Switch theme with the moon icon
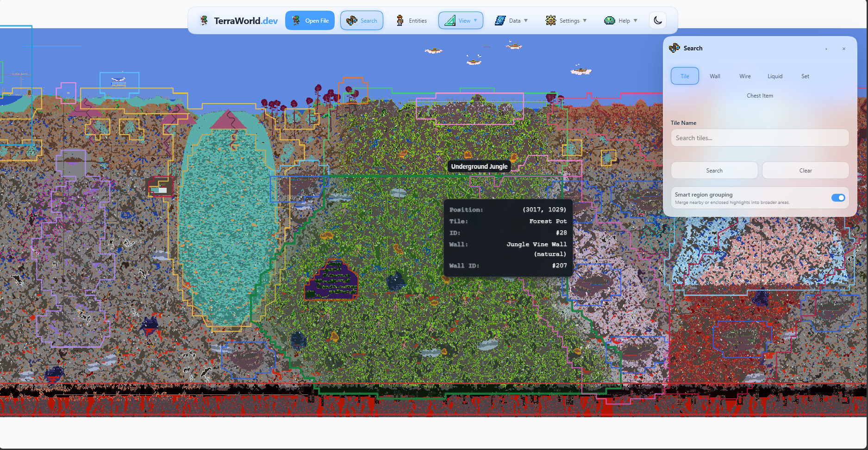 tap(658, 20)
